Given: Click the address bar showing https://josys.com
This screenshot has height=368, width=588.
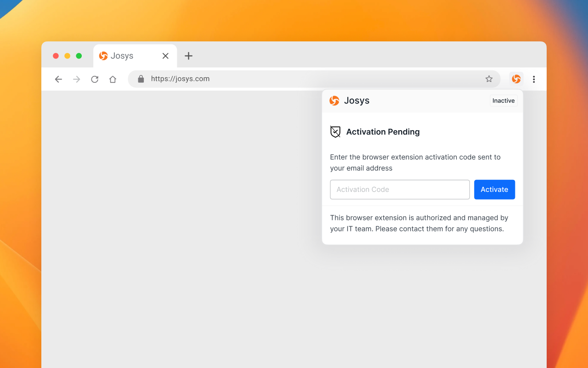Looking at the screenshot, I should tap(314, 79).
